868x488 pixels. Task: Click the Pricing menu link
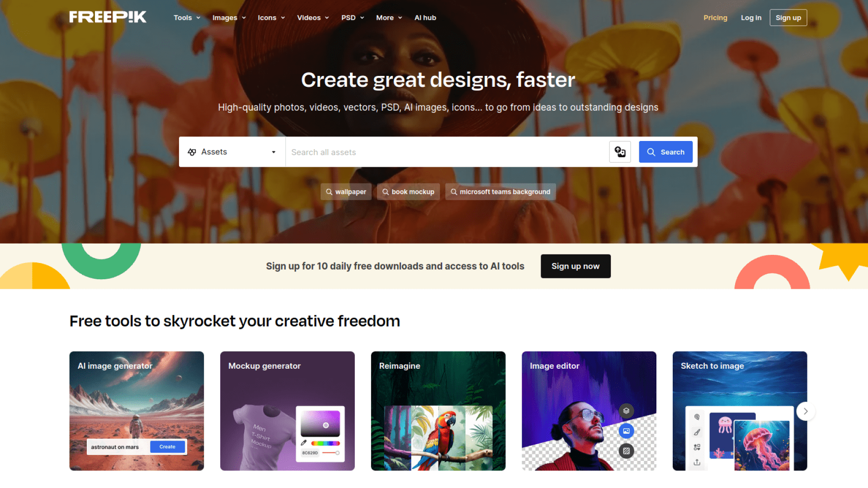point(715,17)
